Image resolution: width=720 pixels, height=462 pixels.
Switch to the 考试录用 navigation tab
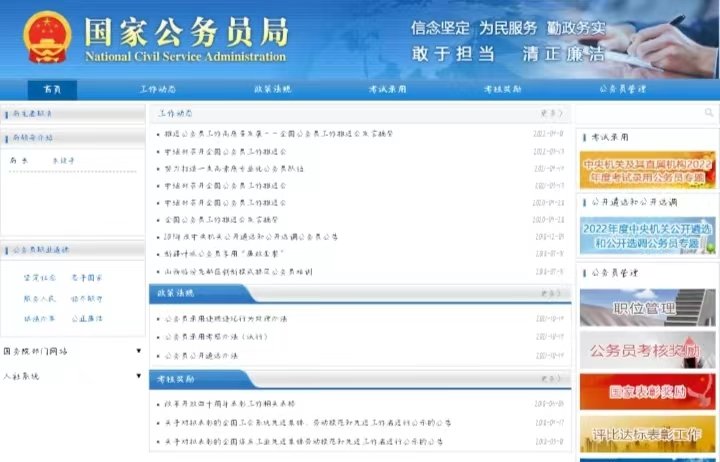point(388,89)
